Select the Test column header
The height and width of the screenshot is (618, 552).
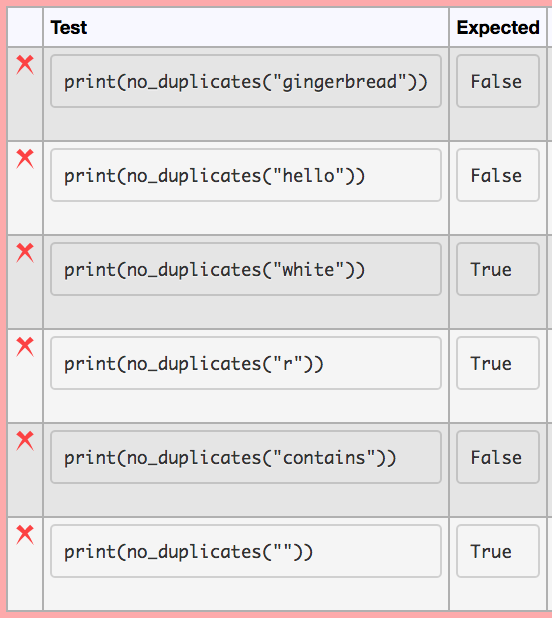coord(69,28)
